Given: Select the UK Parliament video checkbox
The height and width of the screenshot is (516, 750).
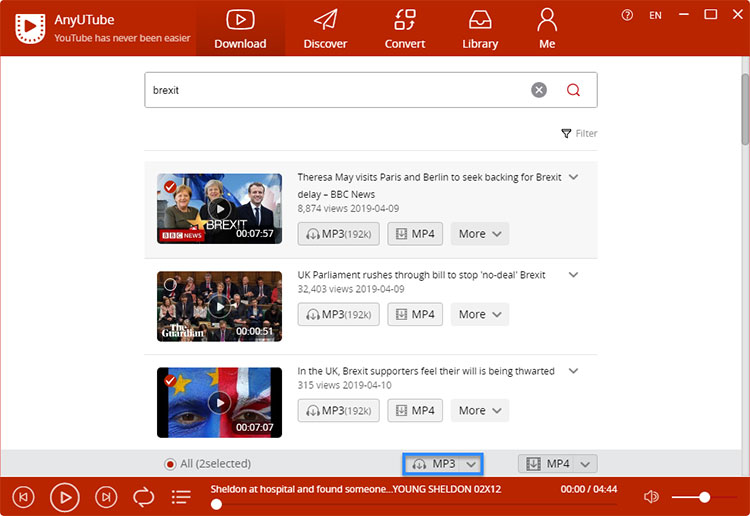Looking at the screenshot, I should coord(170,285).
